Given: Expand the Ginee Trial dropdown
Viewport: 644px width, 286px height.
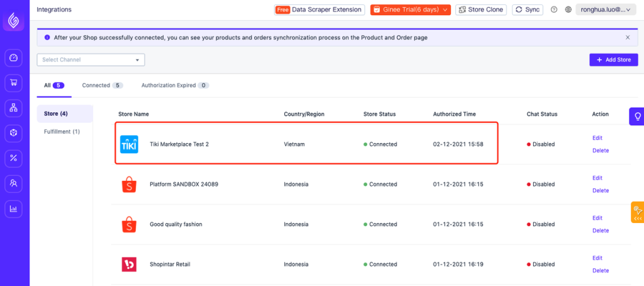Looking at the screenshot, I should (411, 9).
